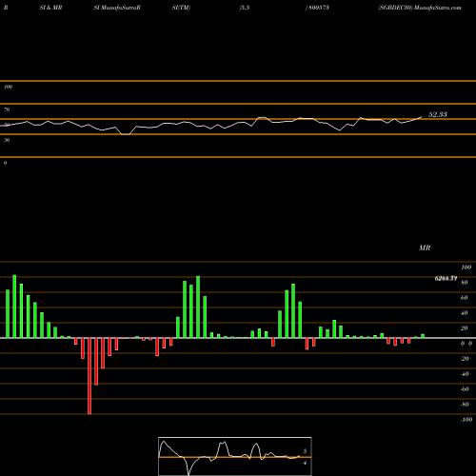
Task: Click the -80 label on MR axis
Action: [465, 405]
